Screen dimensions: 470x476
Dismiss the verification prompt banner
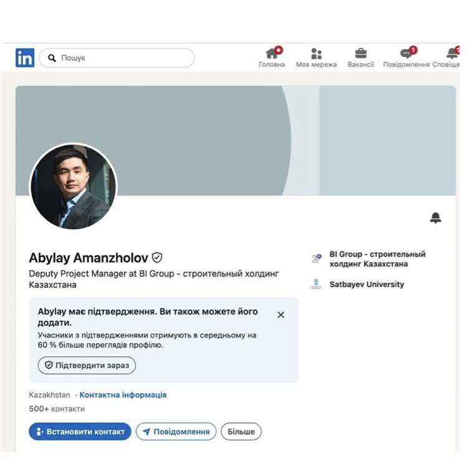(x=281, y=315)
